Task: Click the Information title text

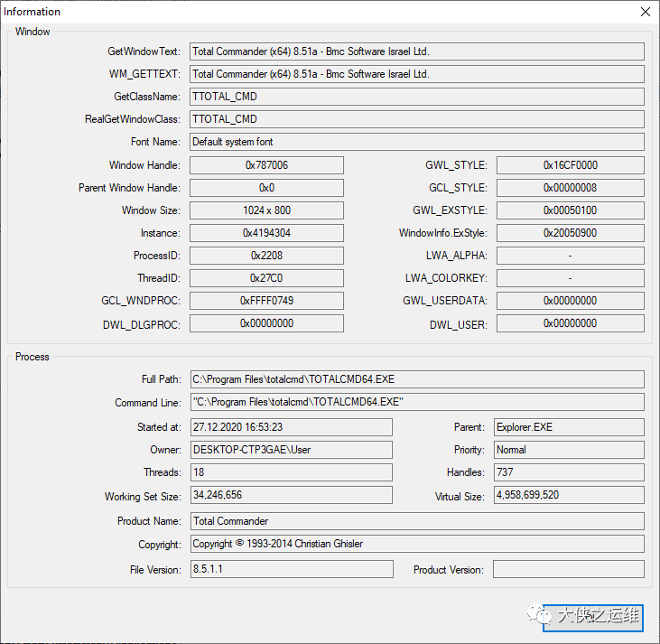Action: tap(32, 12)
